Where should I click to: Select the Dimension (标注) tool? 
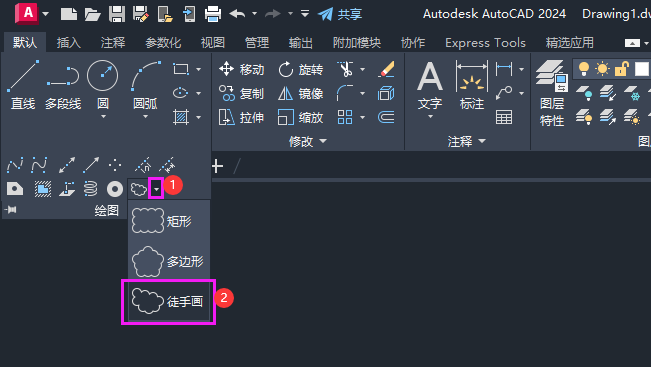(x=472, y=85)
